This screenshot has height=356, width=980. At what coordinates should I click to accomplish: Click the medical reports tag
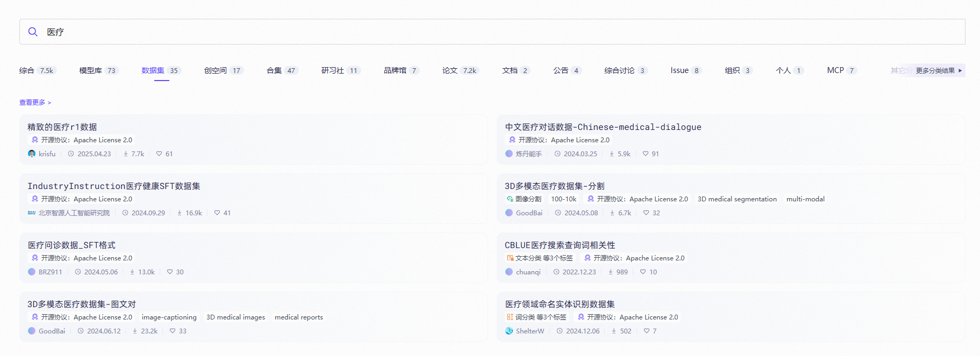[299, 317]
